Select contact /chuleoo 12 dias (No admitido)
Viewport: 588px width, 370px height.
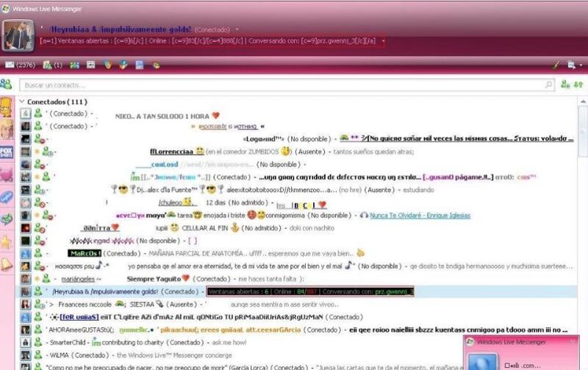point(298,202)
